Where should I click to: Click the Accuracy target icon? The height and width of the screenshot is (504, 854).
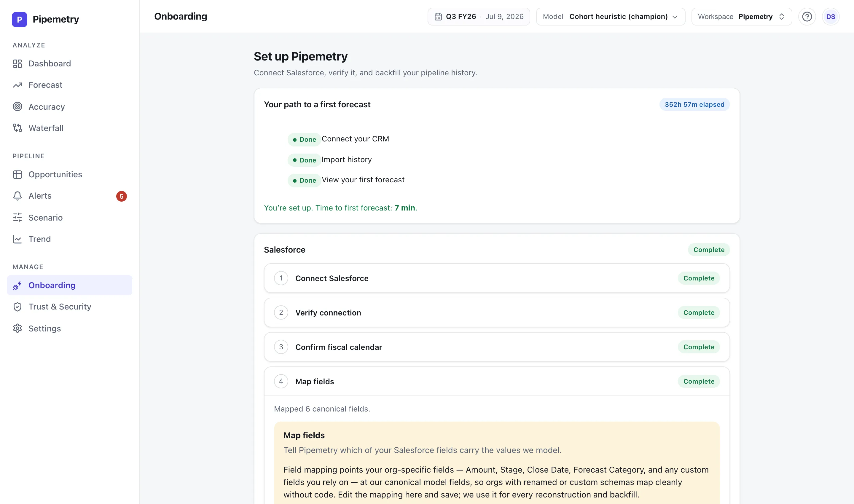click(17, 107)
